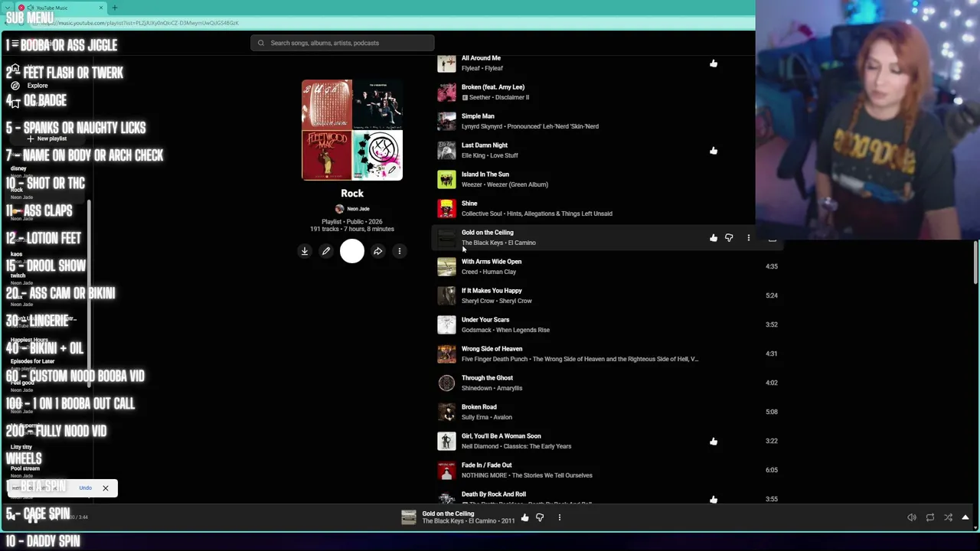
Task: Toggle like on Last Damn Night
Action: (x=714, y=151)
